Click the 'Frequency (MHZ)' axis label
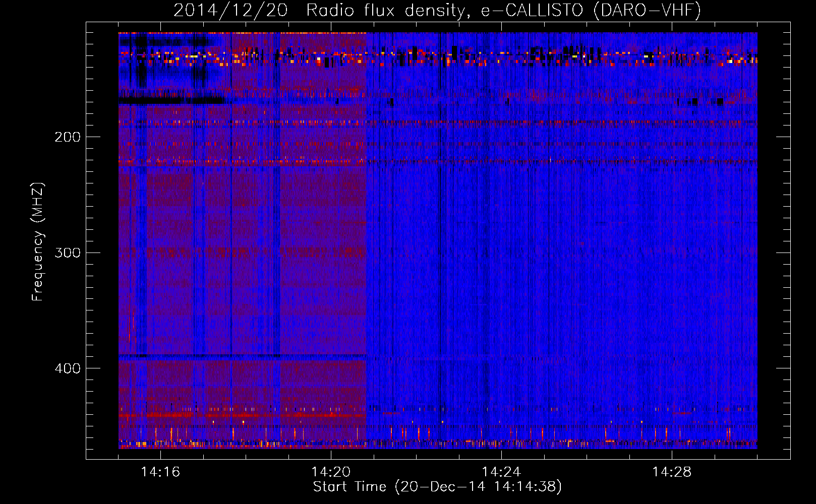Screen dimensions: 816x504 pos(38,242)
